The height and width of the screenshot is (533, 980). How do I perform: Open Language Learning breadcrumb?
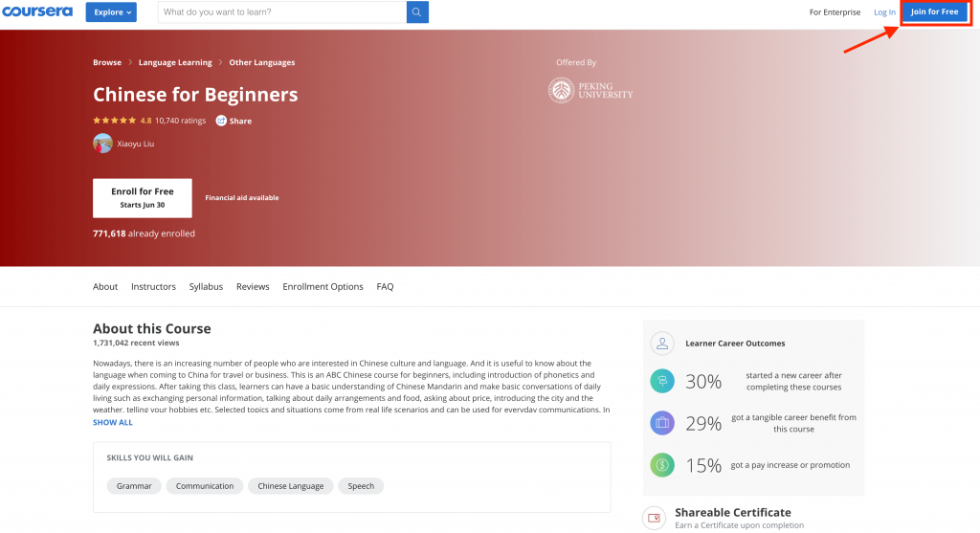[x=175, y=62]
